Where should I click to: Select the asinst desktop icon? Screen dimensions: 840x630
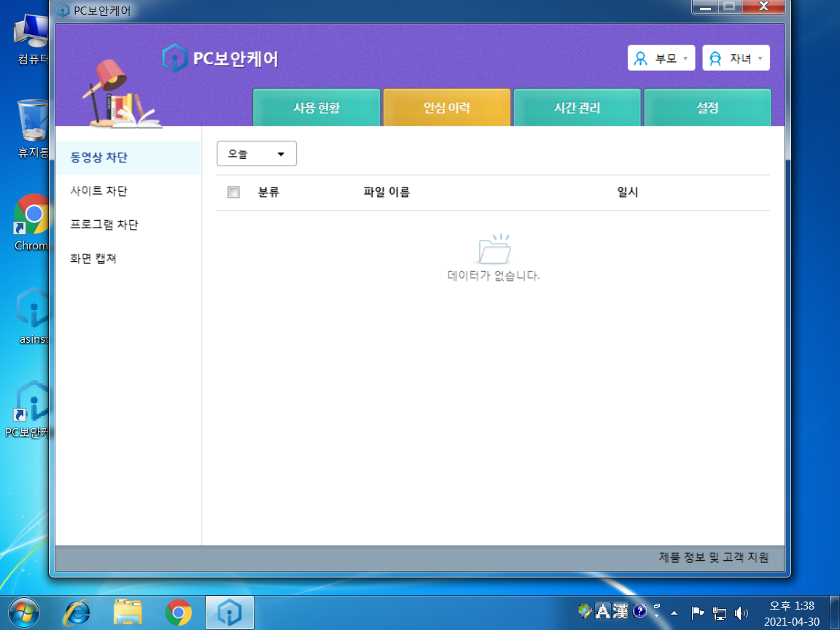point(33,316)
